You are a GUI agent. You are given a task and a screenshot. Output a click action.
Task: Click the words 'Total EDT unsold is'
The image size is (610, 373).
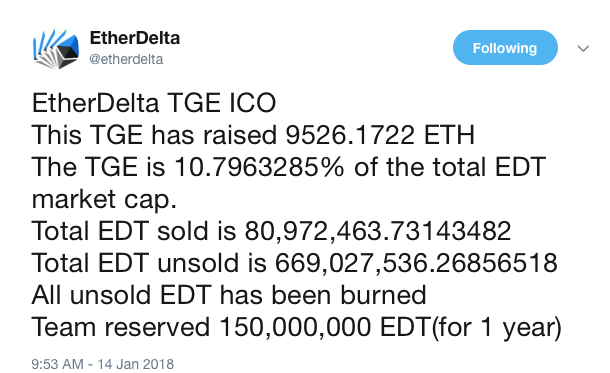pyautogui.click(x=149, y=263)
